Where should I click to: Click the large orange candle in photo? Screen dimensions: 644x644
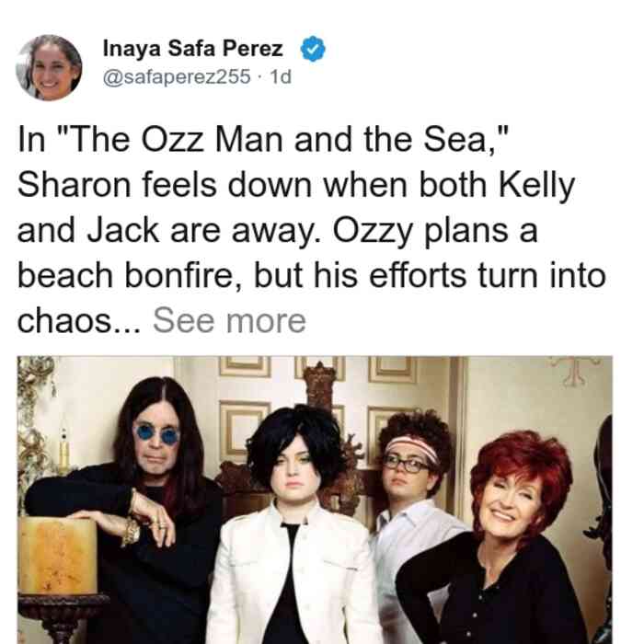[x=57, y=556]
